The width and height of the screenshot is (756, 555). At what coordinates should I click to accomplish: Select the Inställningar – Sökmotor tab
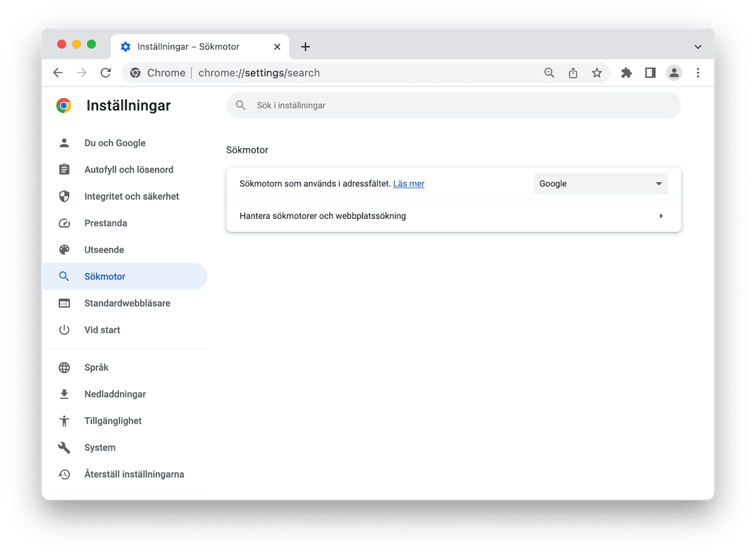pos(200,47)
